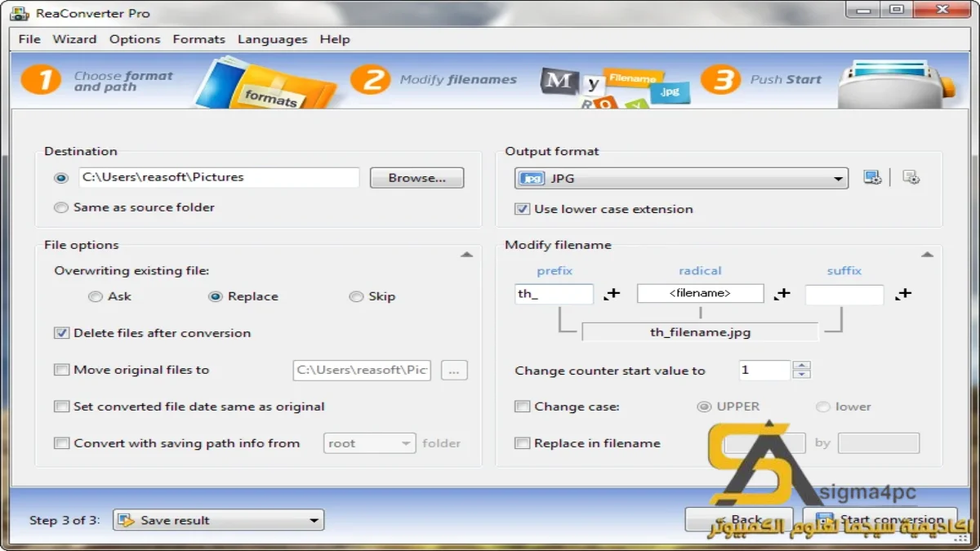
Task: Select Same as source folder option
Action: click(x=135, y=207)
